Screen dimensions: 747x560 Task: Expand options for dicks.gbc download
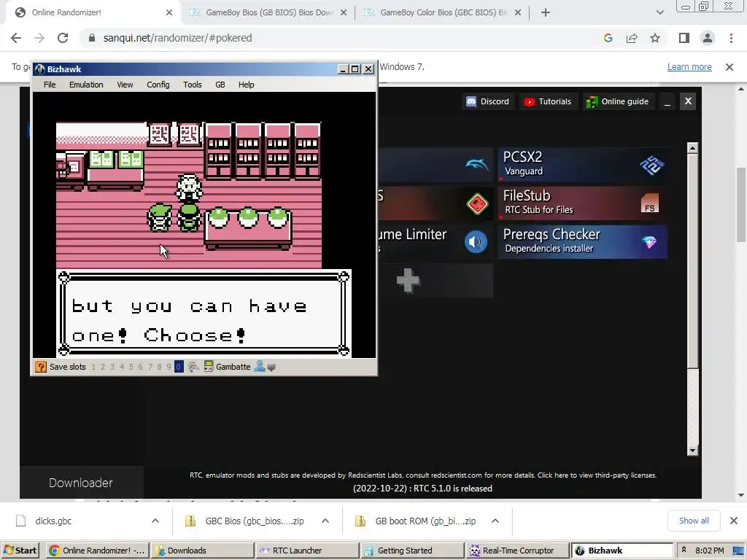click(155, 521)
